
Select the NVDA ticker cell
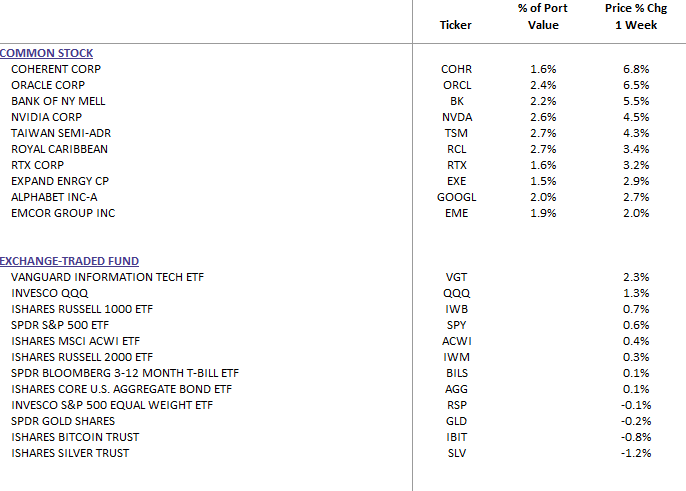tap(457, 117)
